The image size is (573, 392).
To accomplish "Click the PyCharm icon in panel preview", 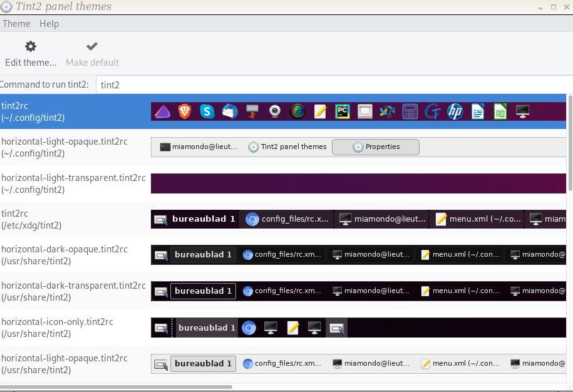I will pyautogui.click(x=343, y=111).
